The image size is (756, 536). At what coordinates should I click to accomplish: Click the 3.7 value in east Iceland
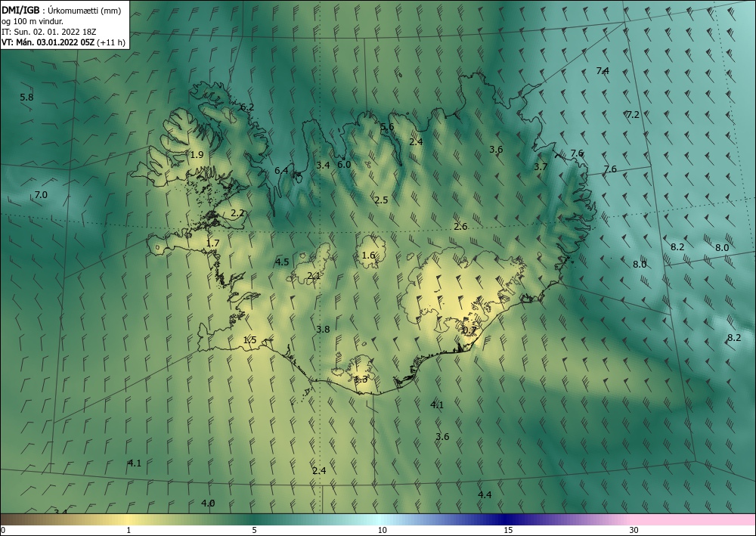pos(541,167)
